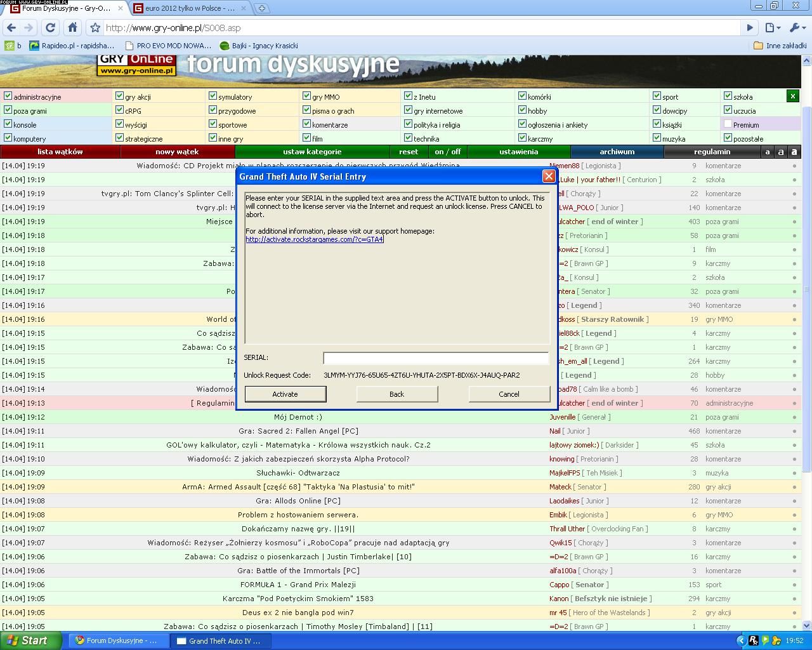Open the Windows Start menu
This screenshot has width=812, height=650.
click(31, 640)
